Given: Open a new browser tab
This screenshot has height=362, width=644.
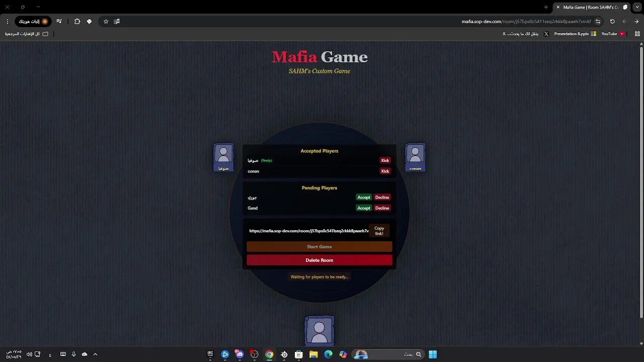Looking at the screenshot, I should click(x=546, y=7).
